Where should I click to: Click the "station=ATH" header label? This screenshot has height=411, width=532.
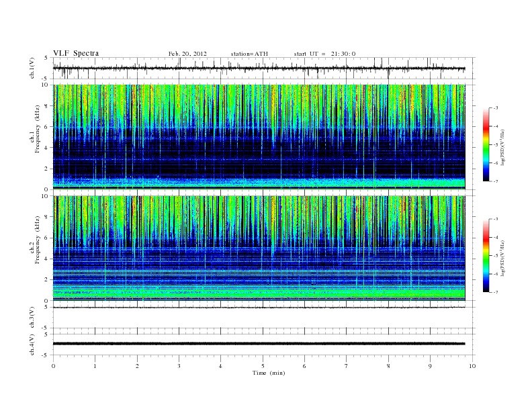[x=249, y=54]
